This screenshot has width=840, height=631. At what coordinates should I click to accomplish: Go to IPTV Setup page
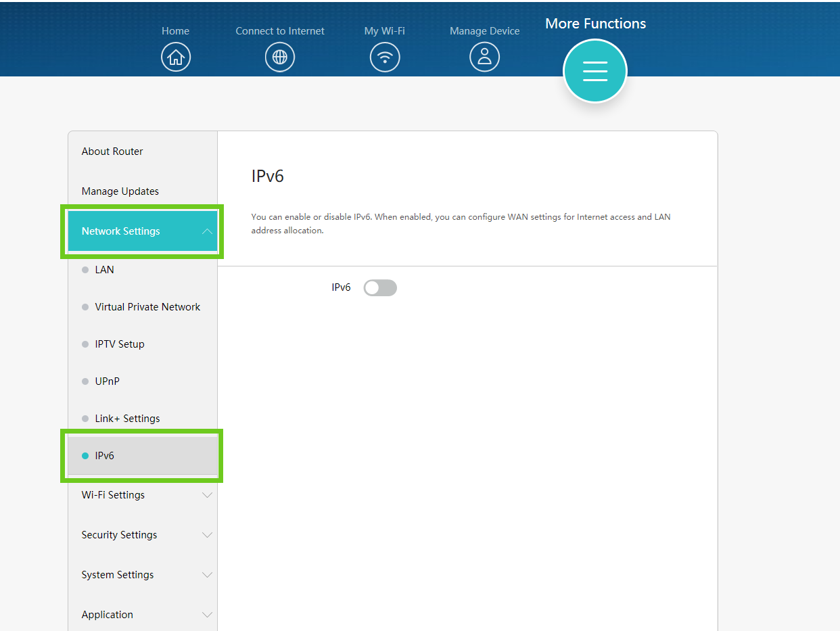[x=120, y=344]
